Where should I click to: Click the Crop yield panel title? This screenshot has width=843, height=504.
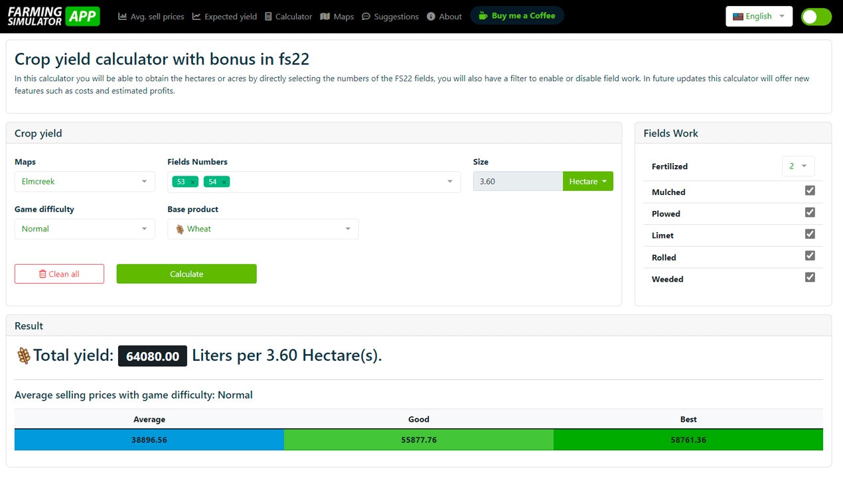pos(38,133)
